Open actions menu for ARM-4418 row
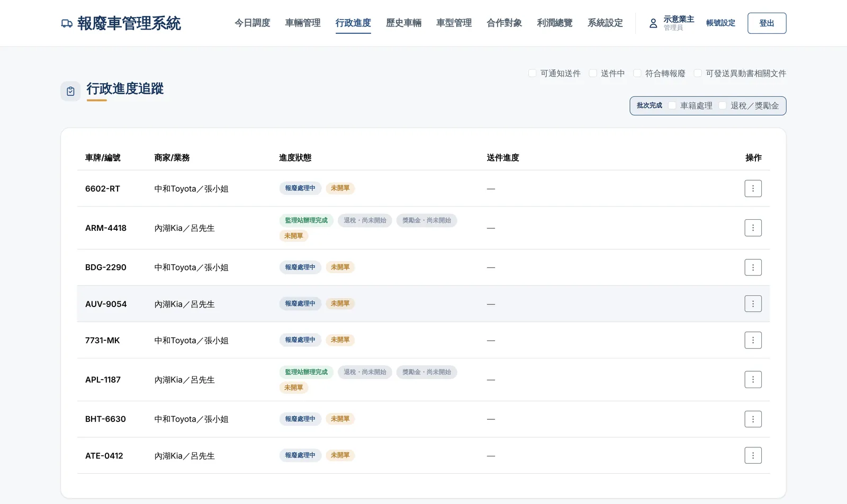This screenshot has height=504, width=847. tap(753, 228)
